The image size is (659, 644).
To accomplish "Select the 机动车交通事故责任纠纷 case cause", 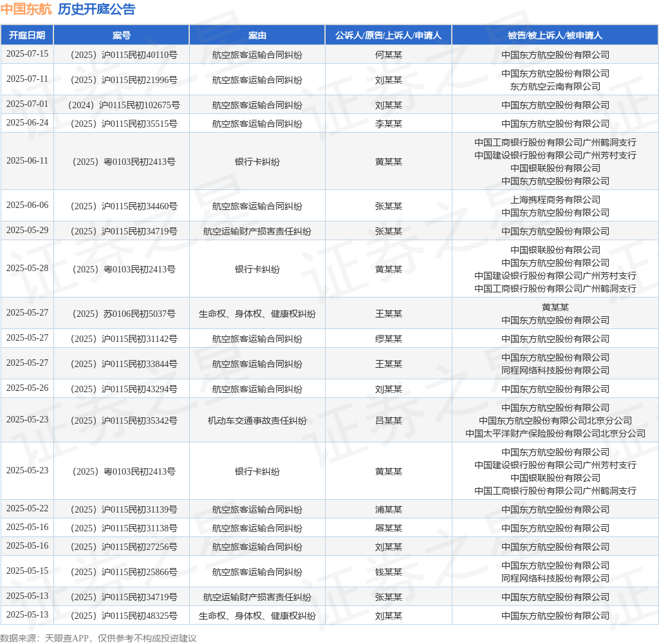I will point(257,421).
